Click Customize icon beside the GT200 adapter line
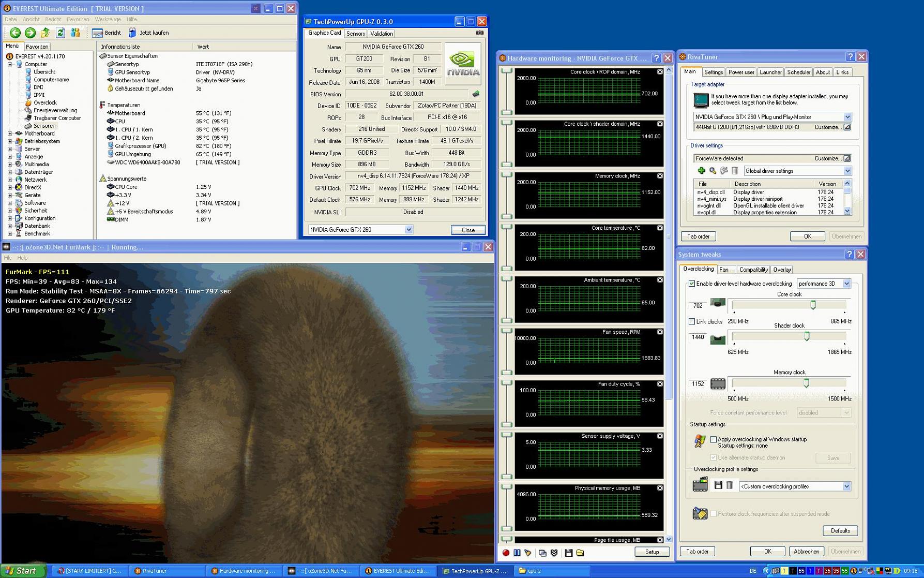Viewport: 924px width, 578px height. click(x=847, y=127)
